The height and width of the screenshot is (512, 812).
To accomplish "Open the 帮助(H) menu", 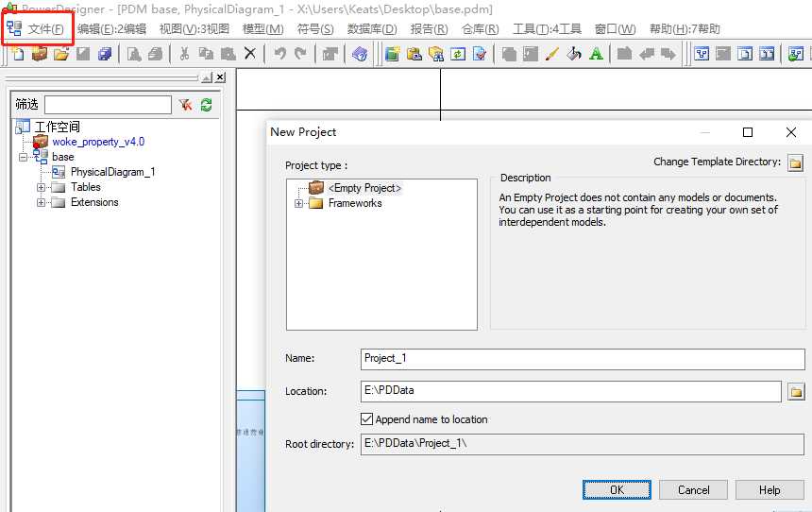I will (x=685, y=29).
